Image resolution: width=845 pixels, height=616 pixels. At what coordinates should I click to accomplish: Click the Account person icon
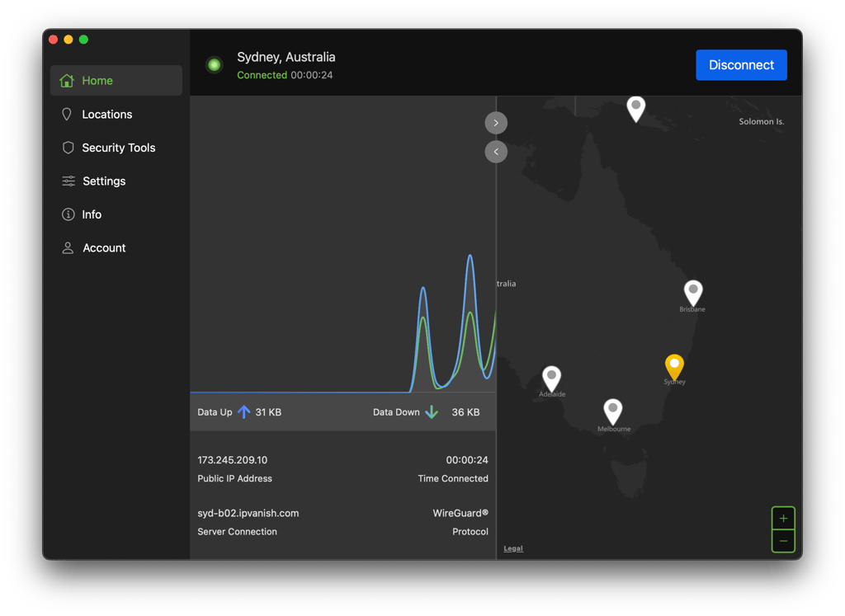point(68,247)
